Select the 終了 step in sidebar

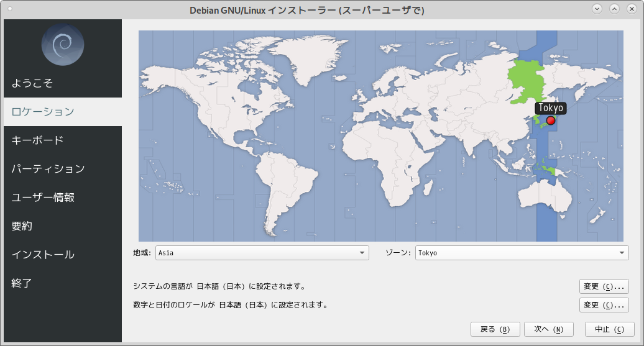(63, 283)
